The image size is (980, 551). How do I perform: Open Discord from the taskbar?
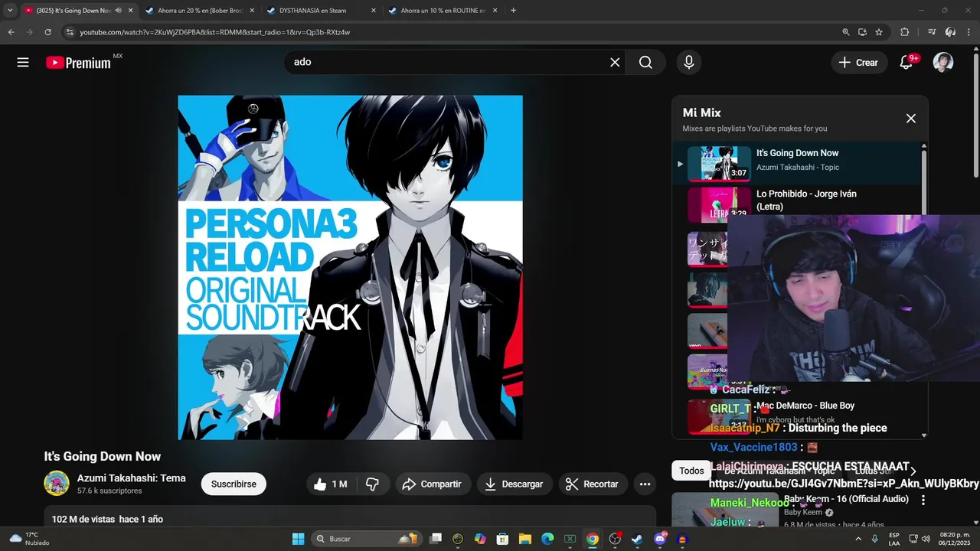click(x=660, y=539)
